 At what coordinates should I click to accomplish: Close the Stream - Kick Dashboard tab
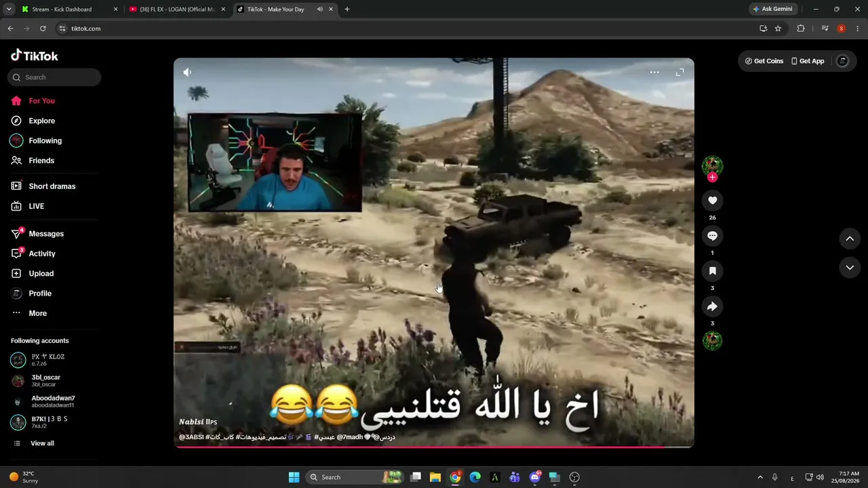pos(115,9)
